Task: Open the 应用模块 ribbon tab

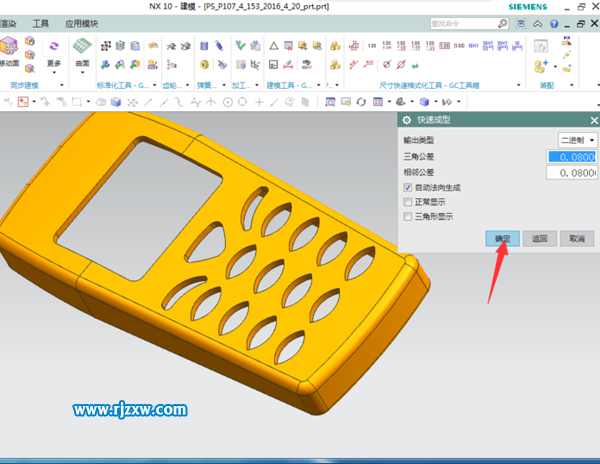Action: tap(82, 24)
